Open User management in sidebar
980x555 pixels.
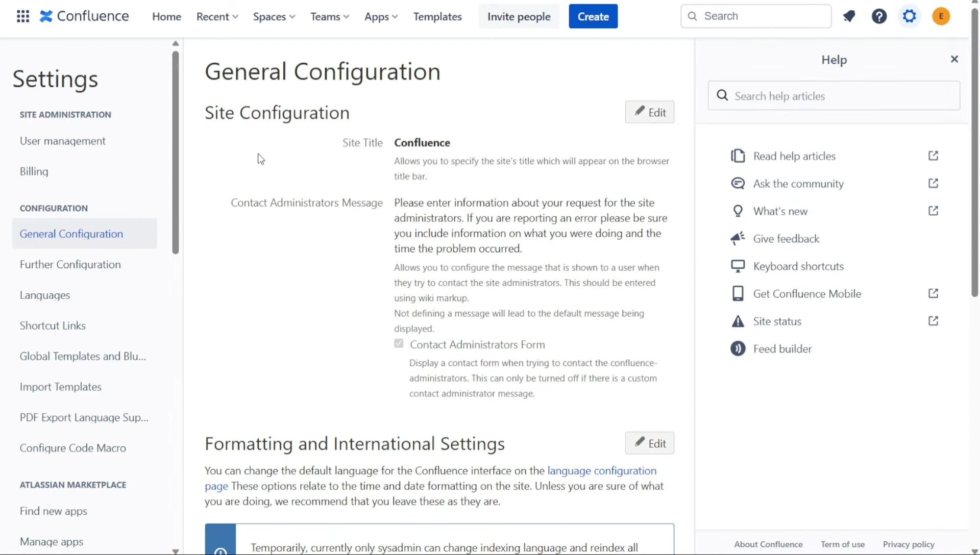(x=63, y=141)
